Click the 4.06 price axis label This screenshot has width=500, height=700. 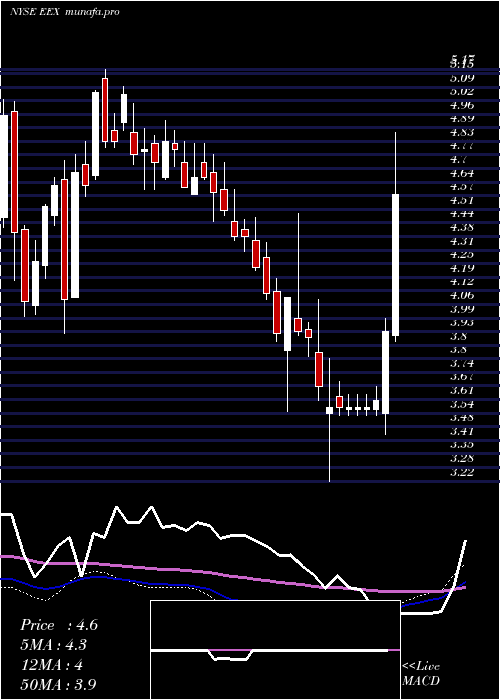[462, 296]
